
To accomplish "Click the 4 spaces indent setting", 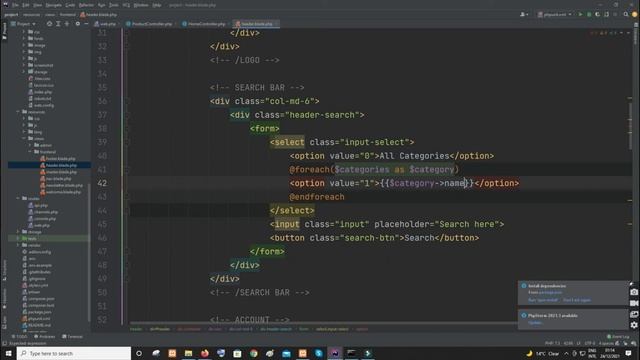I will pos(606,343).
